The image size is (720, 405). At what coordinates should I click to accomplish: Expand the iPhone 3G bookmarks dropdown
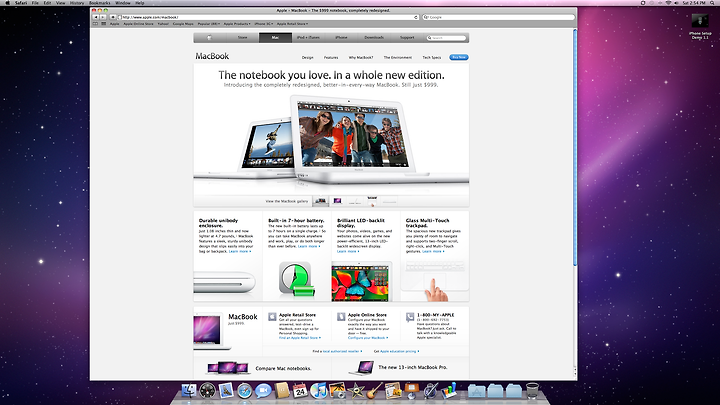pos(264,23)
